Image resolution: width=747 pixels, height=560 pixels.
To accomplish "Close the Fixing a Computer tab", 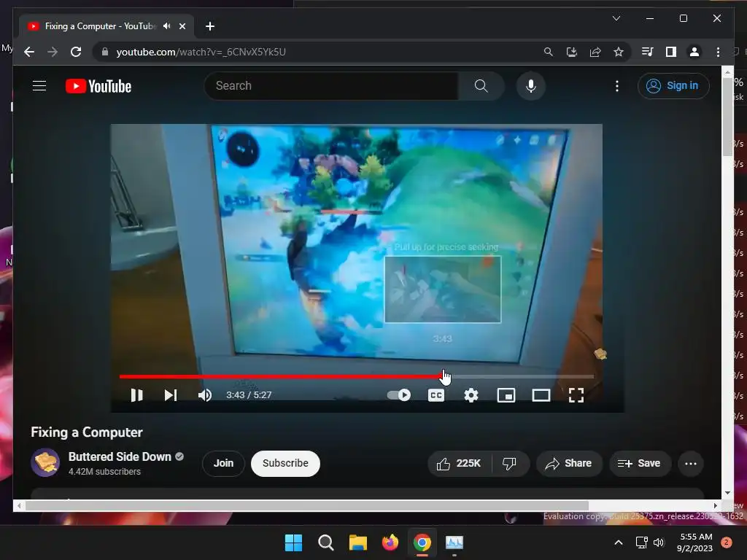I will [182, 26].
